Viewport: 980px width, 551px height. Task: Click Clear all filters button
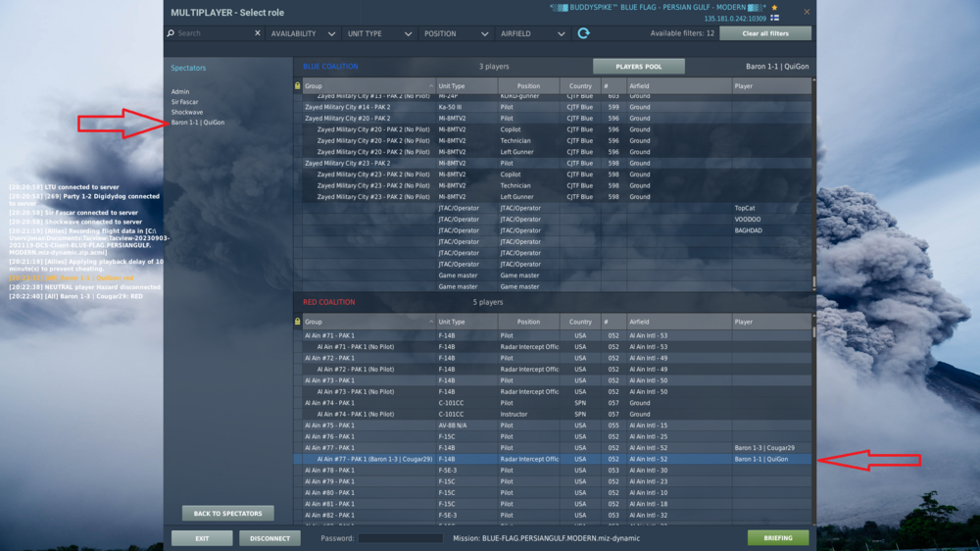765,33
